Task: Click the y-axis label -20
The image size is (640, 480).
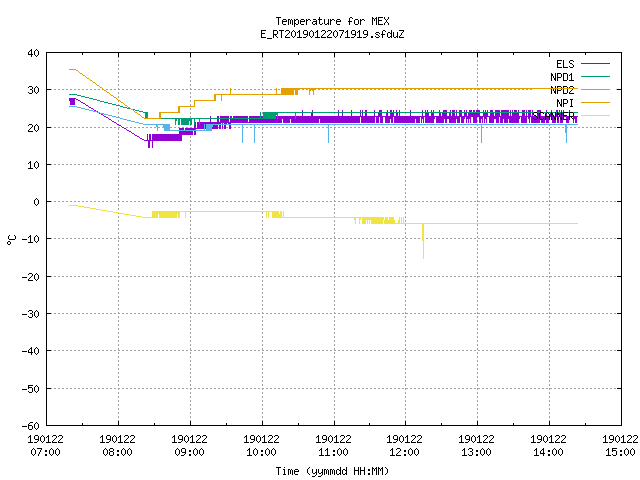Action: click(31, 277)
